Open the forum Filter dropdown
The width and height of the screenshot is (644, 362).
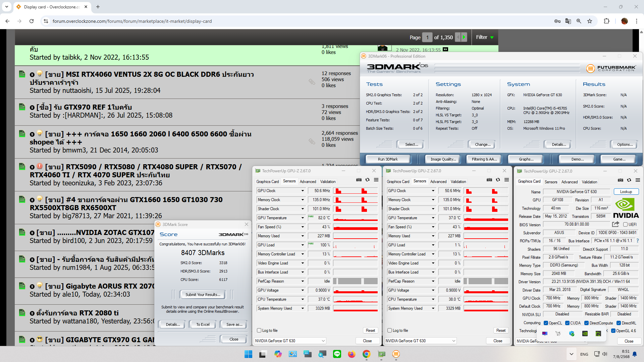(x=485, y=37)
